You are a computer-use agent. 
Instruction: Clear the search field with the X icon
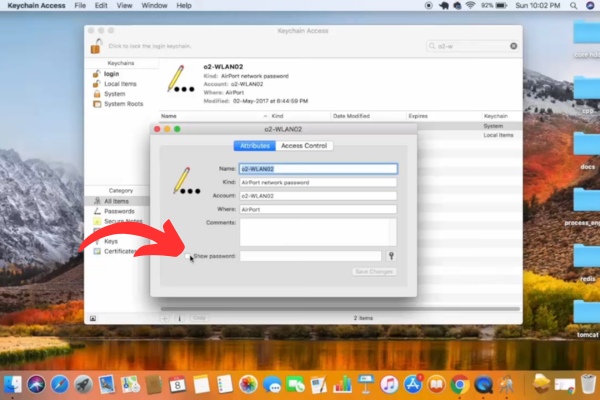(514, 46)
